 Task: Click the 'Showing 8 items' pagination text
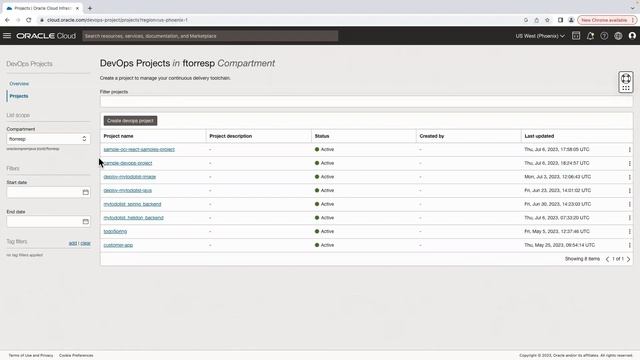tap(582, 259)
